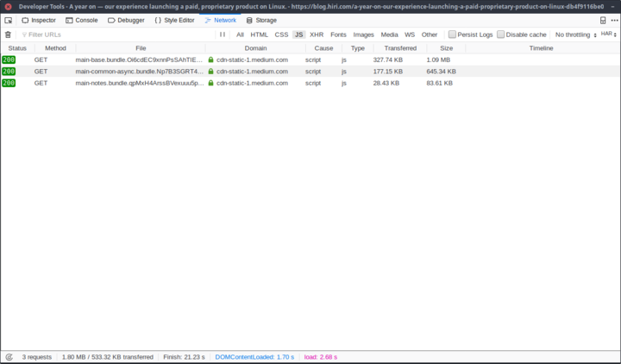This screenshot has width=621, height=364.
Task: Open responsive design mode icon
Action: [x=603, y=20]
